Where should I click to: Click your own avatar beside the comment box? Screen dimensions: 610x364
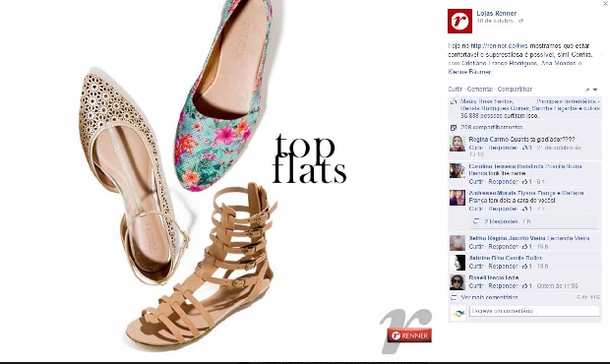tap(458, 313)
